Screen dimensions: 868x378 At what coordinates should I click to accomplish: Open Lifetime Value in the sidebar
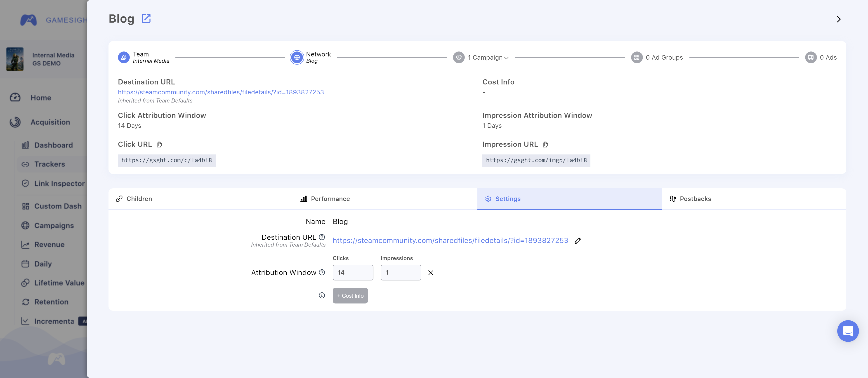pyautogui.click(x=59, y=283)
